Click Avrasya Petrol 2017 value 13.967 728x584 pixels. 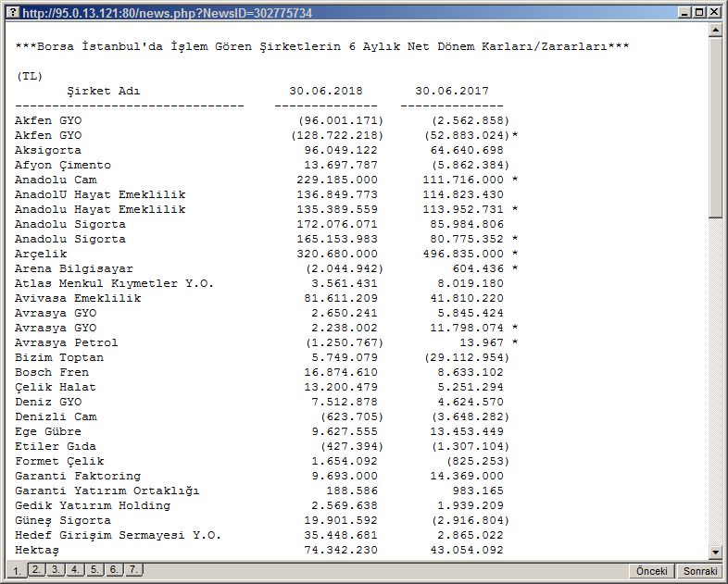482,342
